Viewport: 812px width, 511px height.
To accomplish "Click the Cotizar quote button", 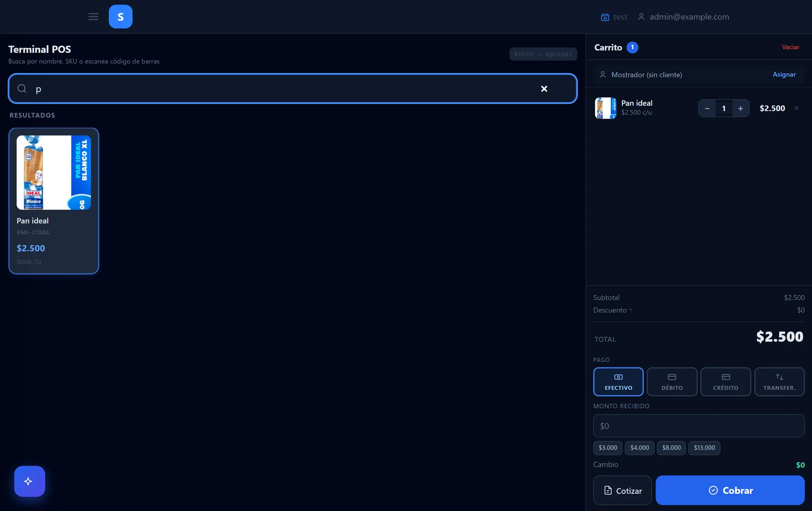I will click(623, 490).
